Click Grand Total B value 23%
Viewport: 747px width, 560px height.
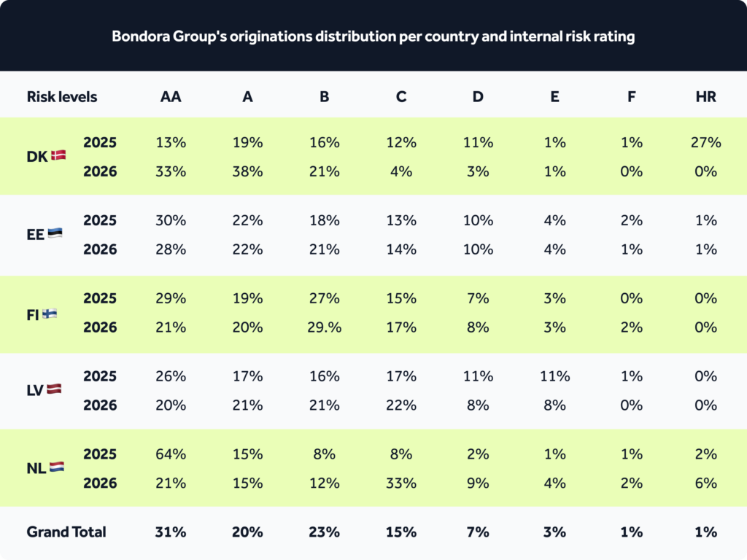(x=324, y=532)
